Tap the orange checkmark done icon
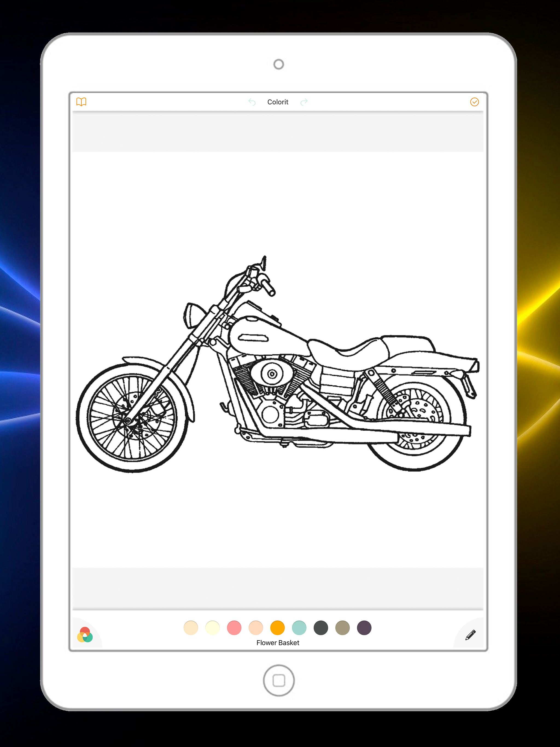Image resolution: width=560 pixels, height=747 pixels. pyautogui.click(x=474, y=102)
